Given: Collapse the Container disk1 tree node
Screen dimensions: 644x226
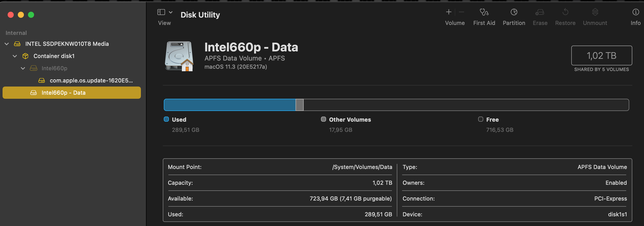Looking at the screenshot, I should click(x=15, y=56).
